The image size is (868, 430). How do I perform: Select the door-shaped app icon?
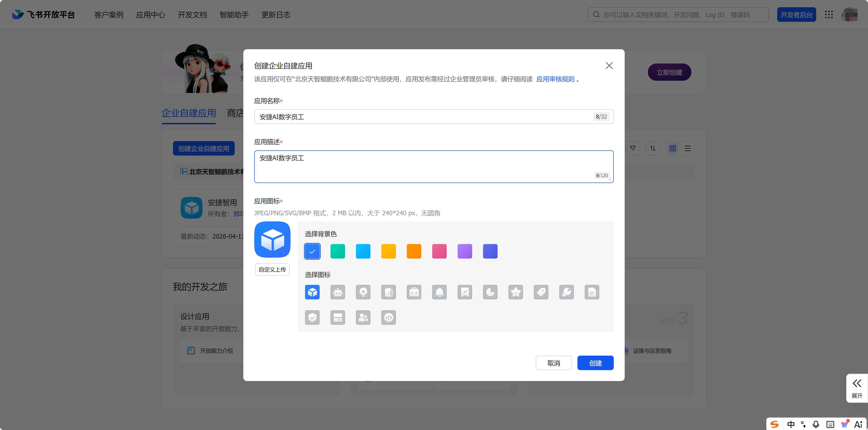[389, 292]
